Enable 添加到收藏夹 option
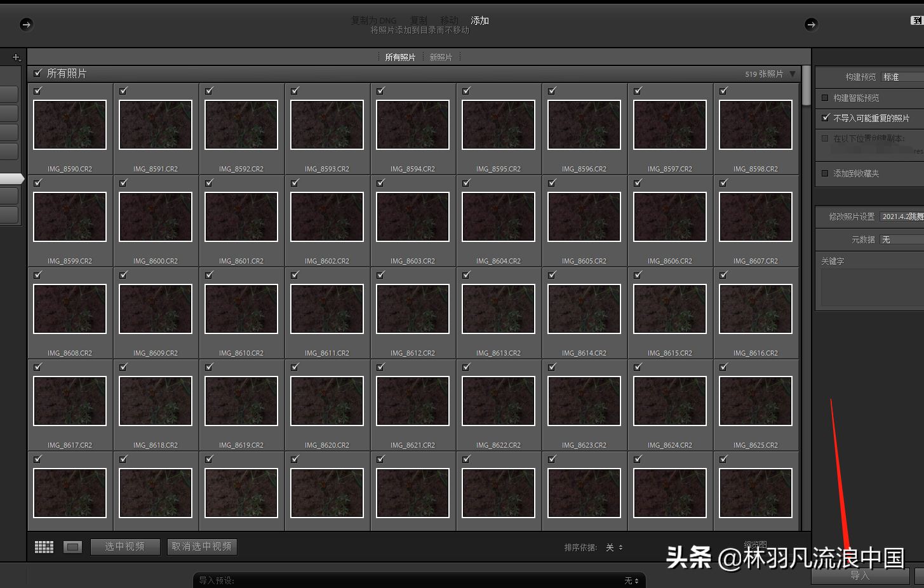This screenshot has height=588, width=924. (x=824, y=174)
